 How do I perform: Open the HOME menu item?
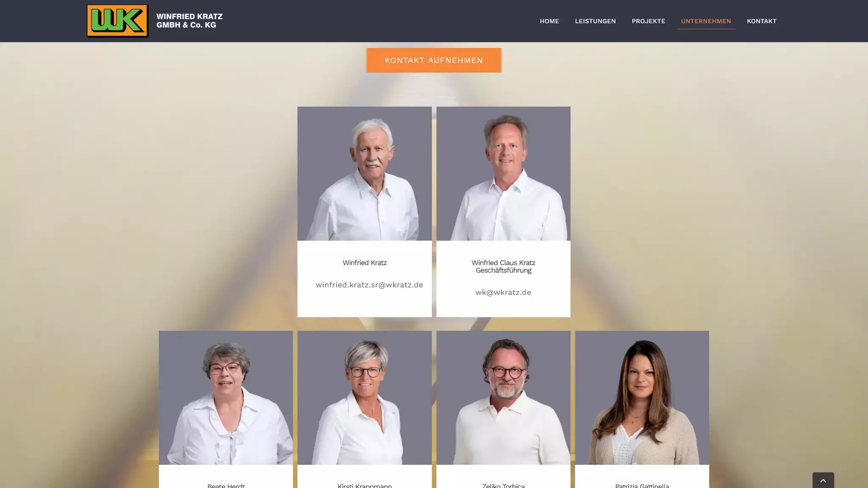(x=549, y=21)
